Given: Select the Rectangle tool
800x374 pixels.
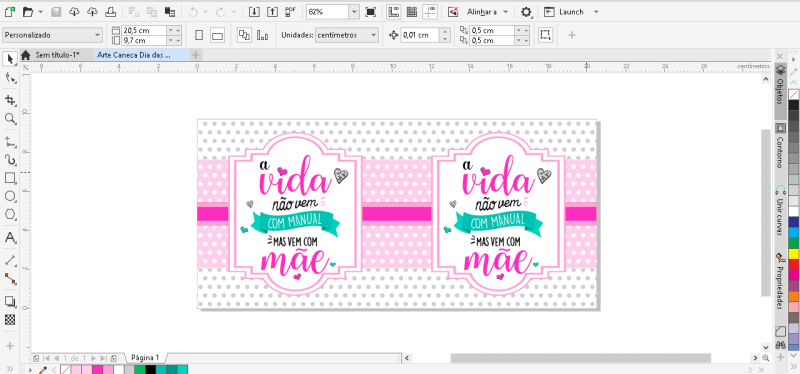Looking at the screenshot, I should point(10,178).
